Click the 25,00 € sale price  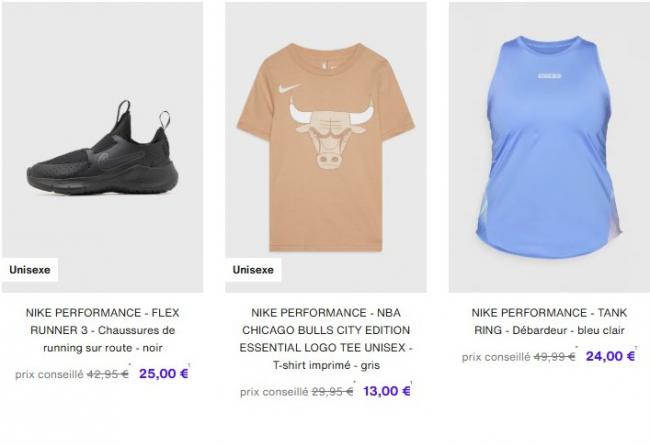(x=164, y=373)
